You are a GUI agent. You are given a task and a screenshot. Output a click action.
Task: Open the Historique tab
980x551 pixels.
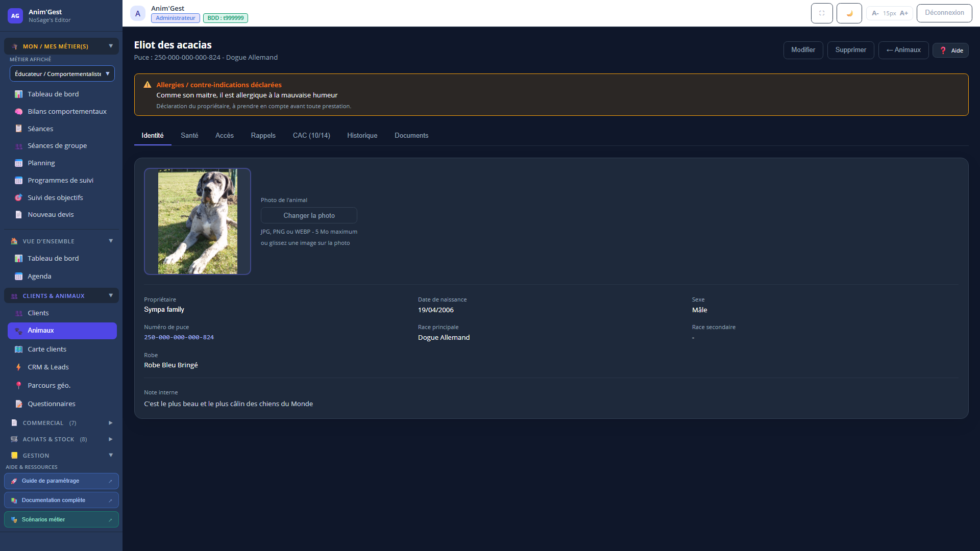coord(362,136)
